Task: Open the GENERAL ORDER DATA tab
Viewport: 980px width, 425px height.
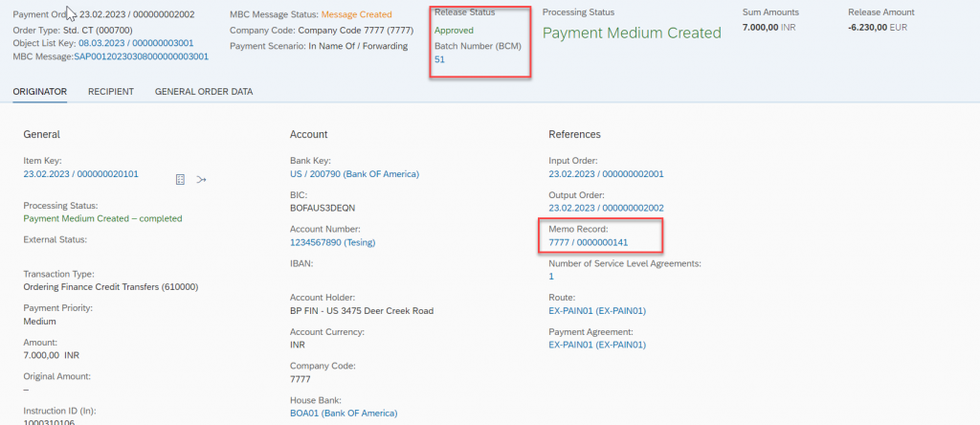Action: coord(204,92)
